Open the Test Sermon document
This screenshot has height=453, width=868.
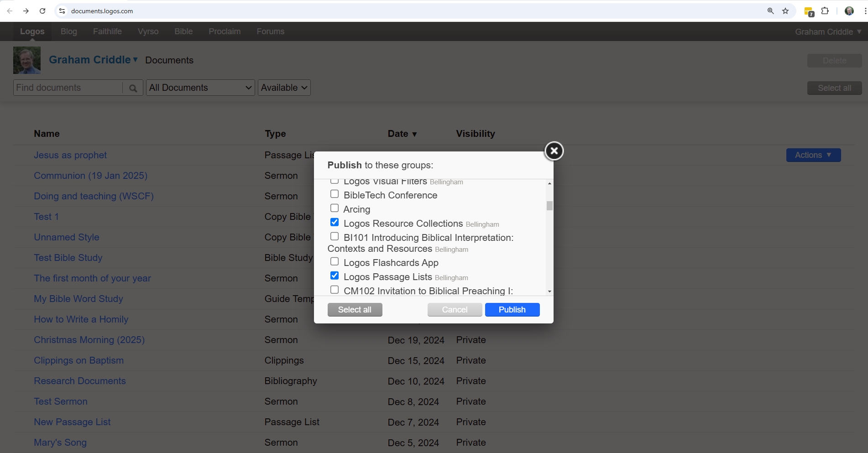click(61, 401)
